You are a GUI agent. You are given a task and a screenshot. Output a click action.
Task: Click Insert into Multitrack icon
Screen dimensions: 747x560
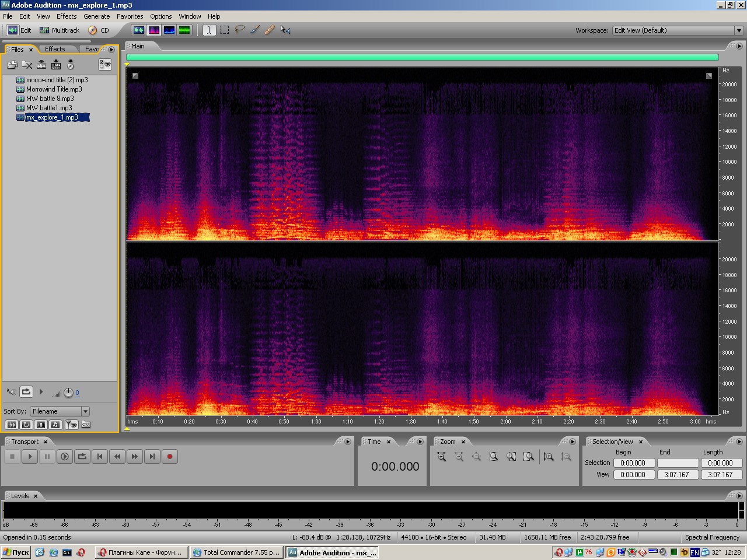pyautogui.click(x=56, y=65)
